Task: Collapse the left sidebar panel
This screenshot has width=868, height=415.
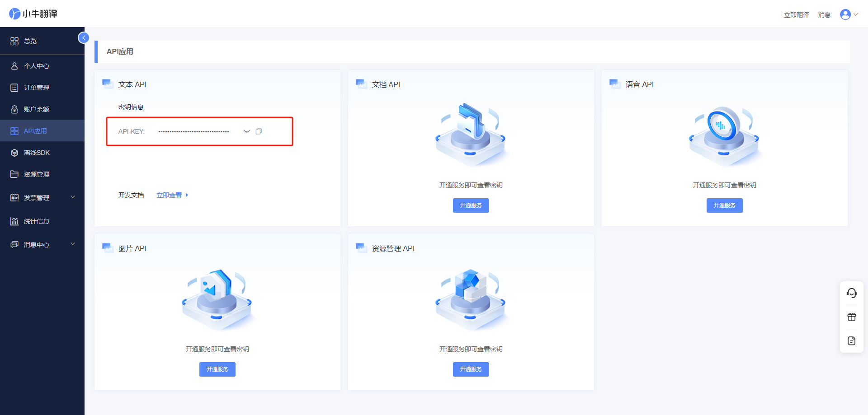Action: 83,37
